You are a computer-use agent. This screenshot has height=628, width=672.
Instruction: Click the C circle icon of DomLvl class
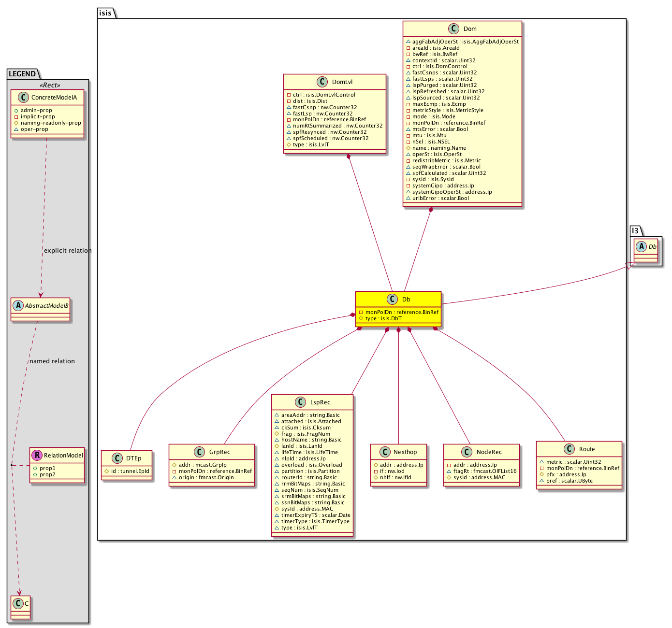tap(323, 82)
